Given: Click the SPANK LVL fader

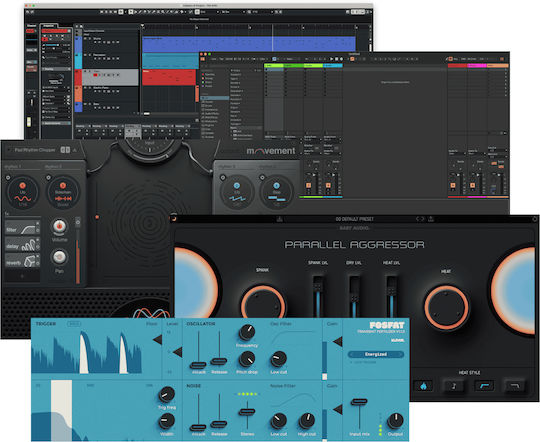Looking at the screenshot, I should pyautogui.click(x=318, y=296).
